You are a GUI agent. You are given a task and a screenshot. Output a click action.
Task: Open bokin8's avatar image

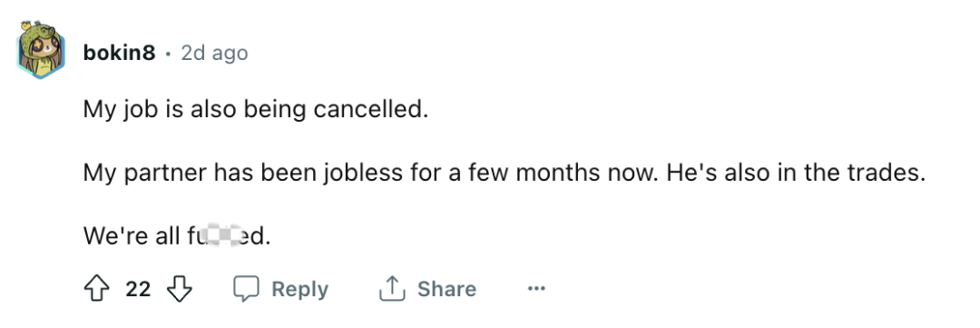click(x=40, y=52)
